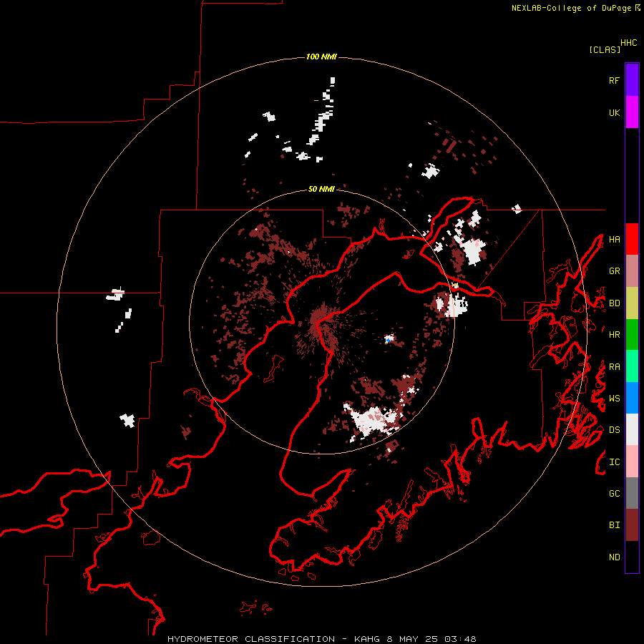Click the blue wet snow pixel echo
The width and height of the screenshot is (644, 644).
pos(388,340)
